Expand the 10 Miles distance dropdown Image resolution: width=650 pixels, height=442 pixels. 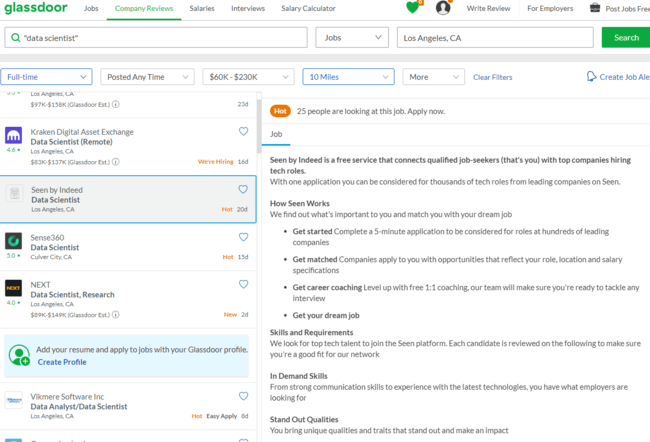tap(348, 77)
